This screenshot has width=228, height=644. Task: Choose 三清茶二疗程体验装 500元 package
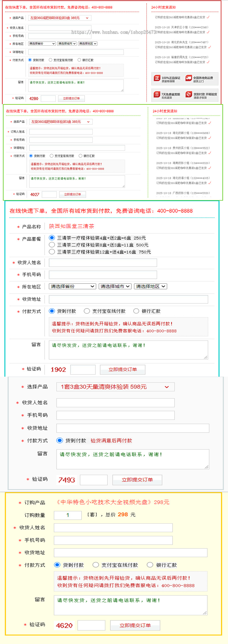52,245
